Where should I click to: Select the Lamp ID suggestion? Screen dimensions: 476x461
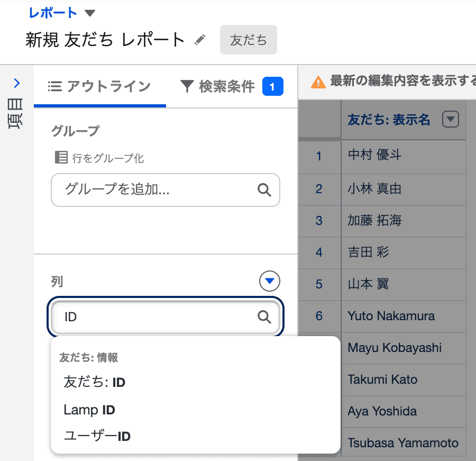(196, 410)
